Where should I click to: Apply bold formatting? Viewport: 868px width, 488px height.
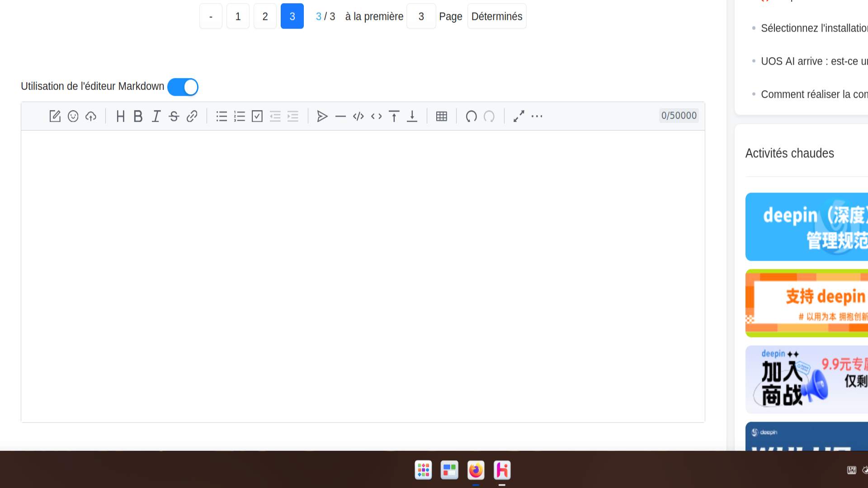point(138,116)
